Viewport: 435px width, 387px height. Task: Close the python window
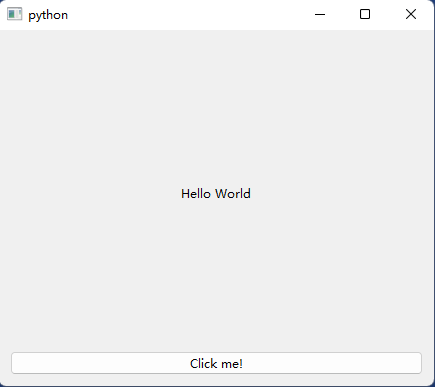coord(411,14)
